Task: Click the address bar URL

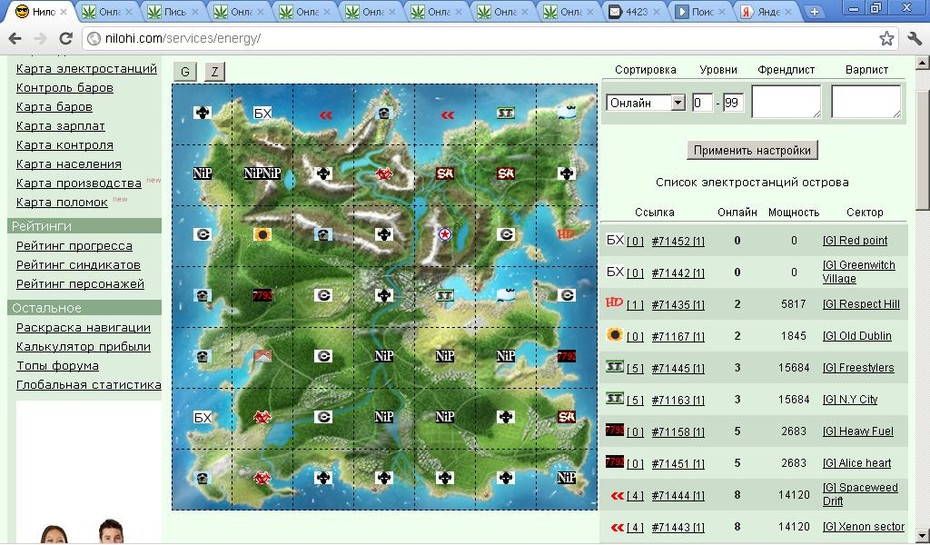Action: (x=183, y=39)
